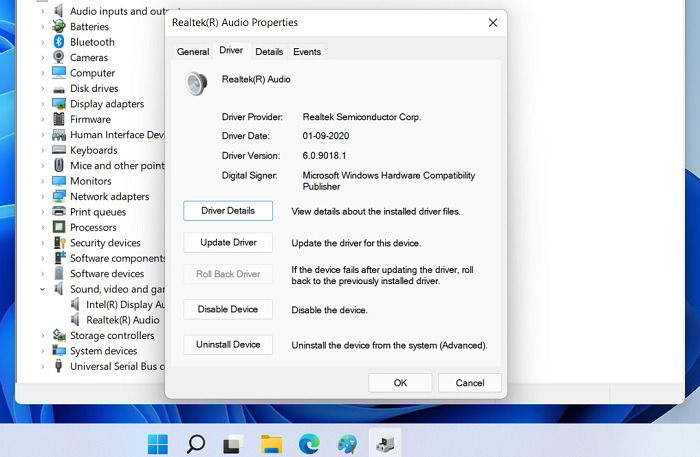Click the Bluetooth category icon
700x457 pixels.
(x=59, y=42)
